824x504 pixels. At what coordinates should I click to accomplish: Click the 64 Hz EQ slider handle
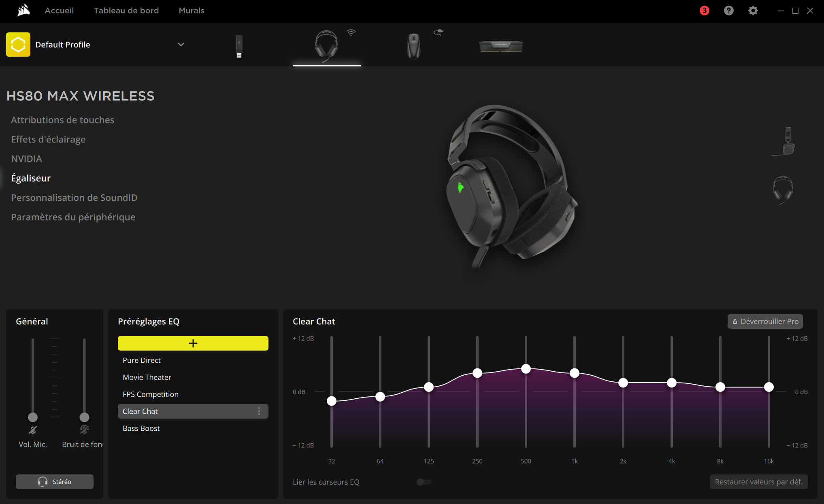380,397
